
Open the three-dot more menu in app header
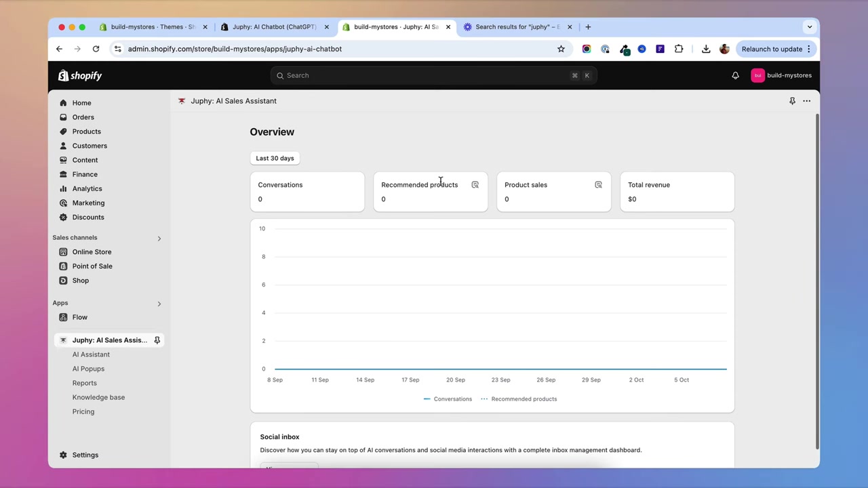806,101
